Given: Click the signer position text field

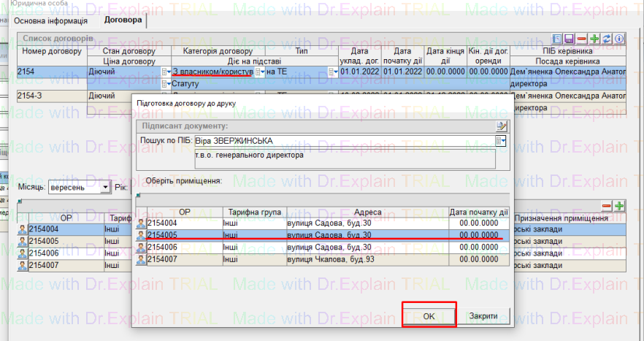Looking at the screenshot, I should 343,159.
